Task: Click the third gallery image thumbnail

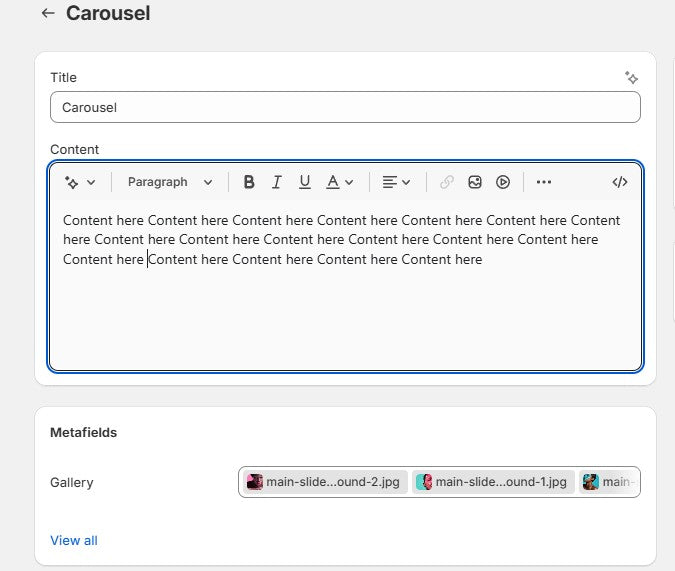Action: (x=592, y=482)
